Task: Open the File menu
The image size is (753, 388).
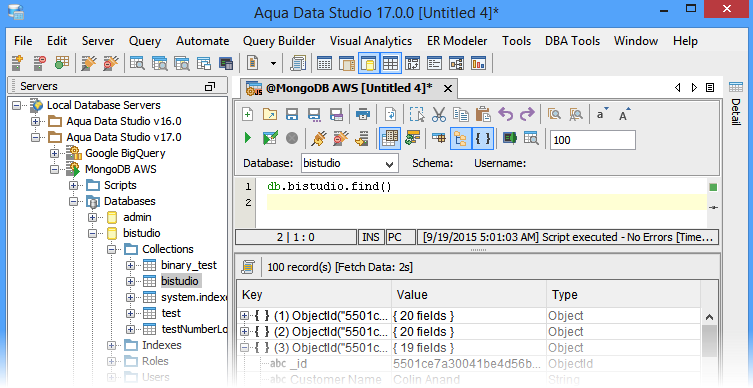Action: point(23,41)
